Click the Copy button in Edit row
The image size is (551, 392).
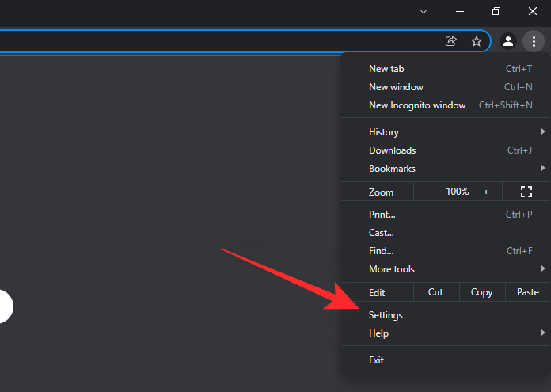[481, 292]
